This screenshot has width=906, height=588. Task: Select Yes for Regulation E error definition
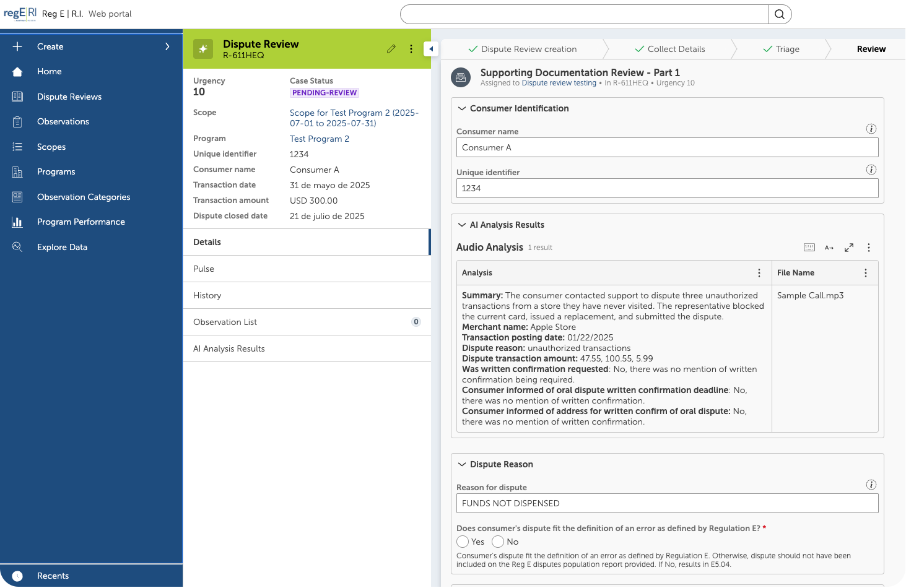[463, 542]
